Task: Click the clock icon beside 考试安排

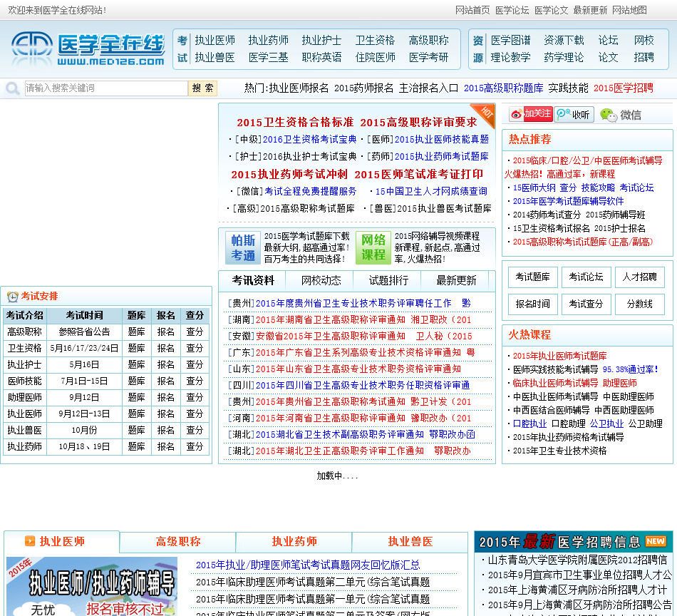Action: click(x=12, y=297)
